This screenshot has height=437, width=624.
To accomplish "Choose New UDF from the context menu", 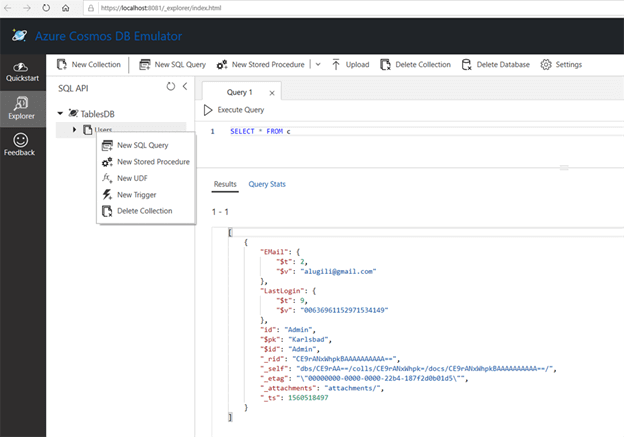I will [x=130, y=178].
